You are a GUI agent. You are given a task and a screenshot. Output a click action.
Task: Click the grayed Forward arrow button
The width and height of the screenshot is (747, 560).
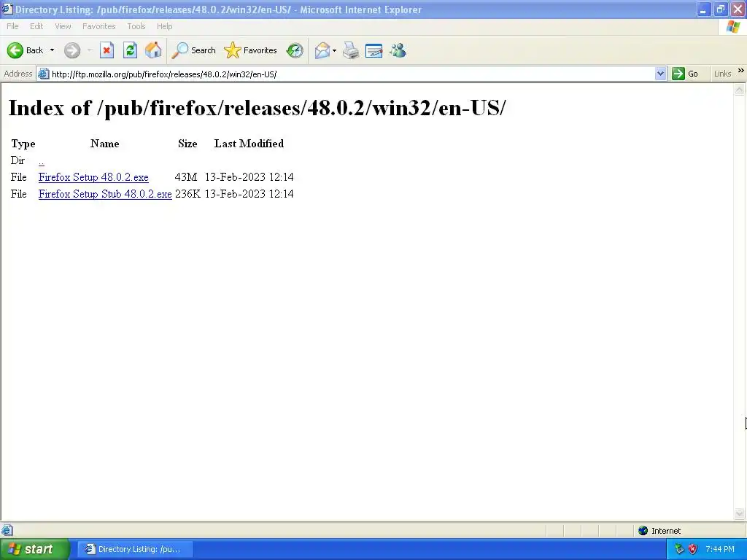click(72, 50)
